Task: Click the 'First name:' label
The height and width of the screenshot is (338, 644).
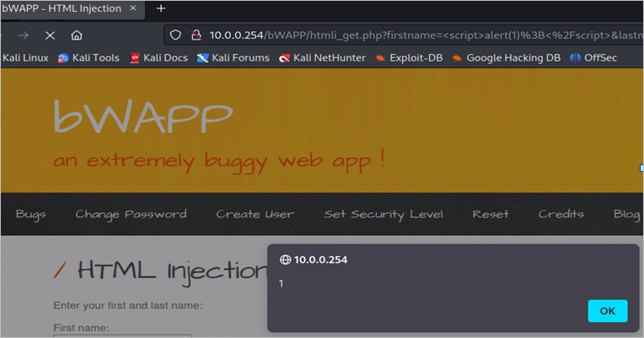Action: click(x=81, y=328)
